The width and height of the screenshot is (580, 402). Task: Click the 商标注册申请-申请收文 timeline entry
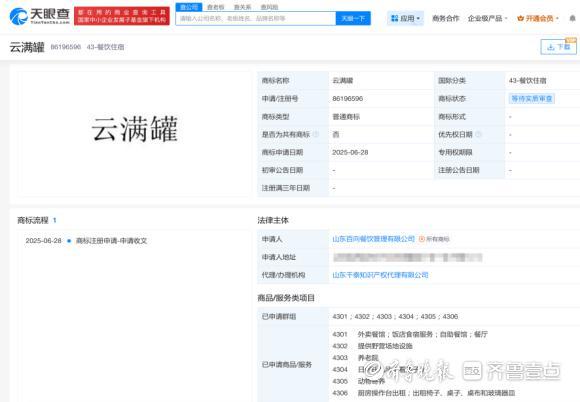111,241
